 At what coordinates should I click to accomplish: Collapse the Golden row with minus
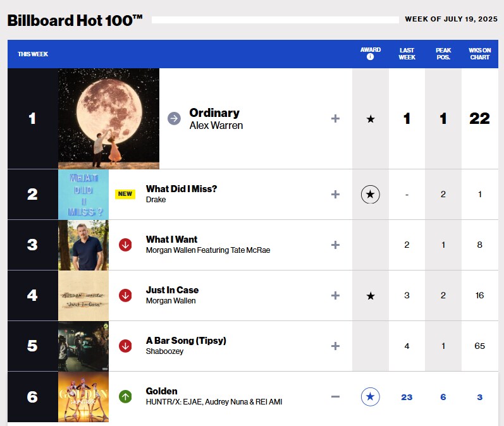335,397
